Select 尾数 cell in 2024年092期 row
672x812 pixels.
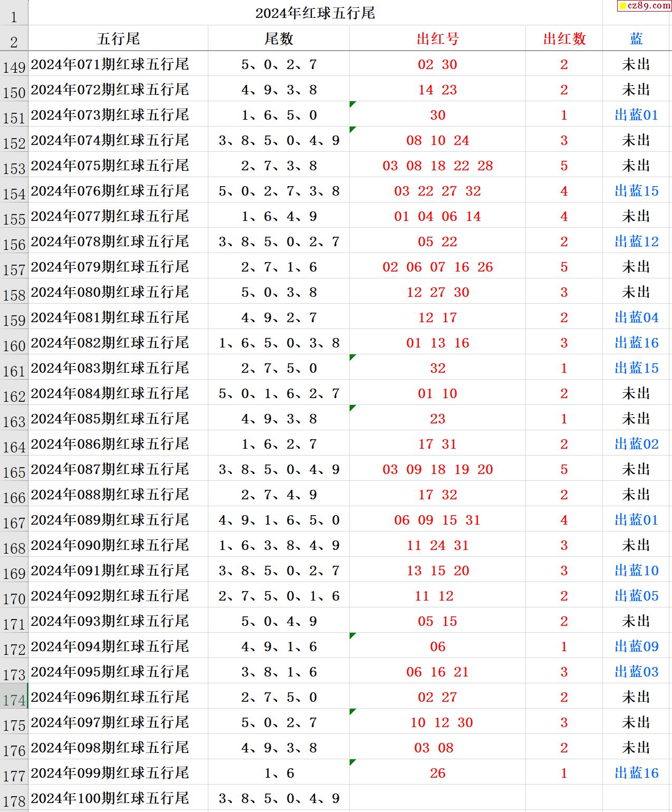tap(279, 595)
